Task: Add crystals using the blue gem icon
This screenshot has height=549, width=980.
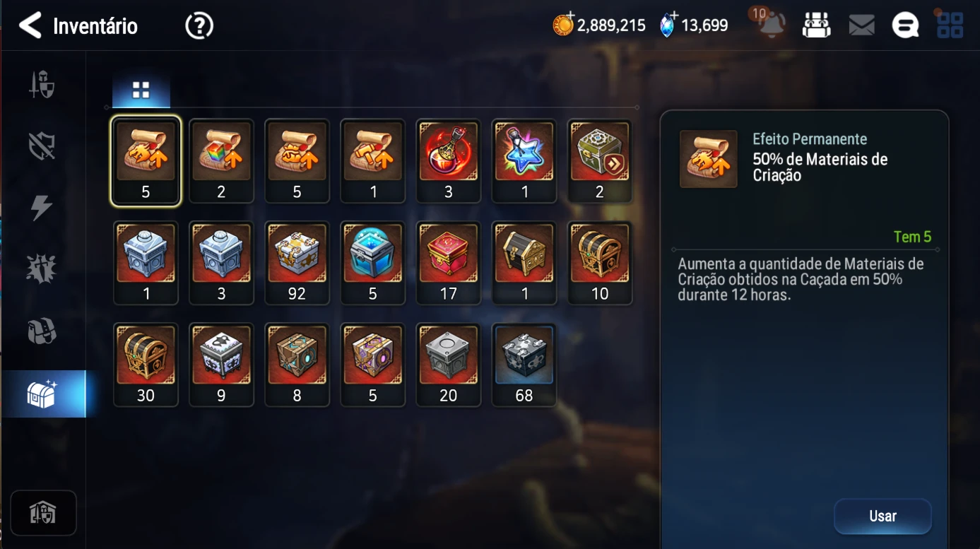Action: [667, 25]
